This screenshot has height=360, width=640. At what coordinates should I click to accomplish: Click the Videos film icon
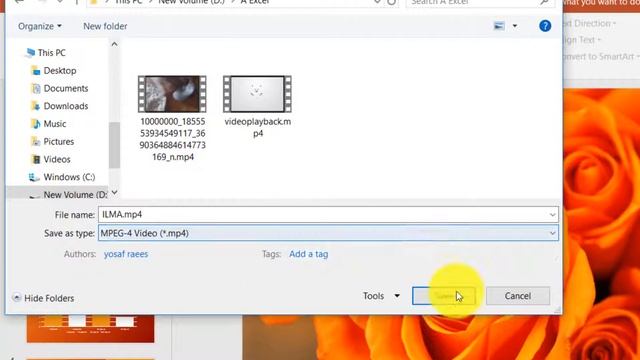[x=36, y=159]
